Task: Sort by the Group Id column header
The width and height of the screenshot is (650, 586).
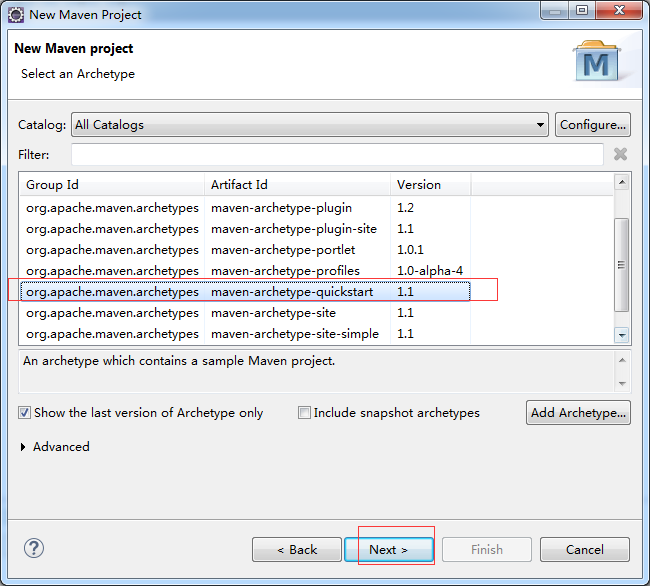Action: 112,185
